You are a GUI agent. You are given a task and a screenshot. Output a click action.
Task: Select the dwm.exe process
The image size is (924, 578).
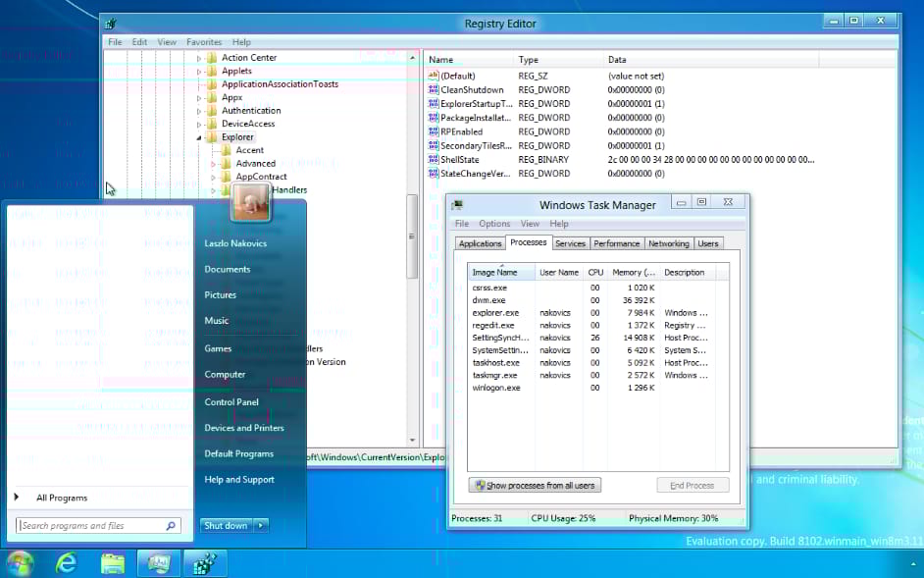(x=598, y=300)
